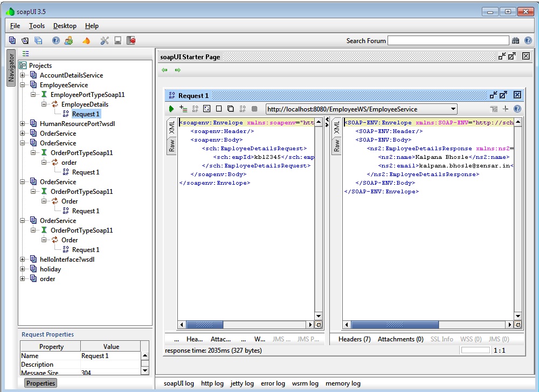
Task: Click the Search Forum text field
Action: pyautogui.click(x=448, y=40)
